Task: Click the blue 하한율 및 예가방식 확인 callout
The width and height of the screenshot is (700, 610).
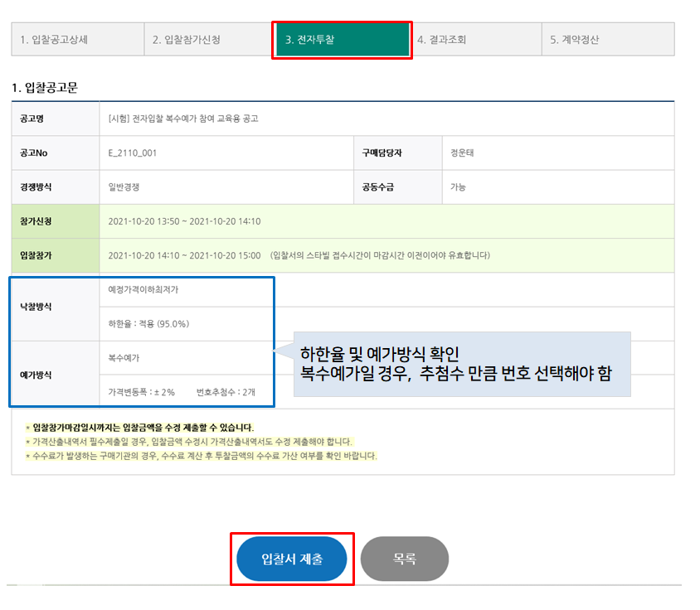Action: pos(461,365)
